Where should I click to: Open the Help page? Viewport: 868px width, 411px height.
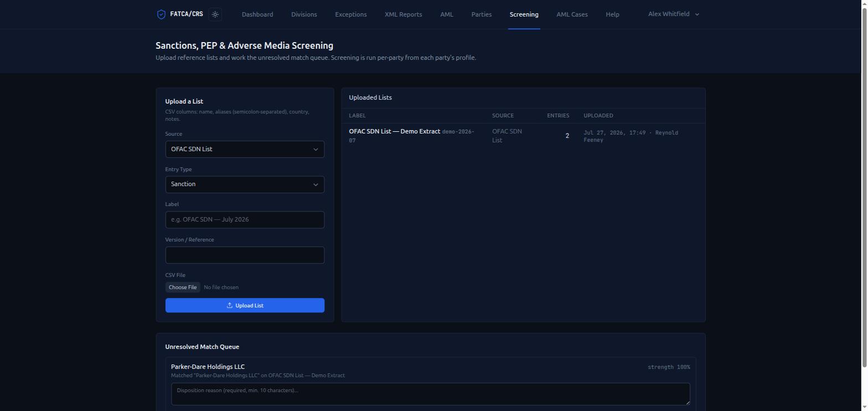pos(612,14)
